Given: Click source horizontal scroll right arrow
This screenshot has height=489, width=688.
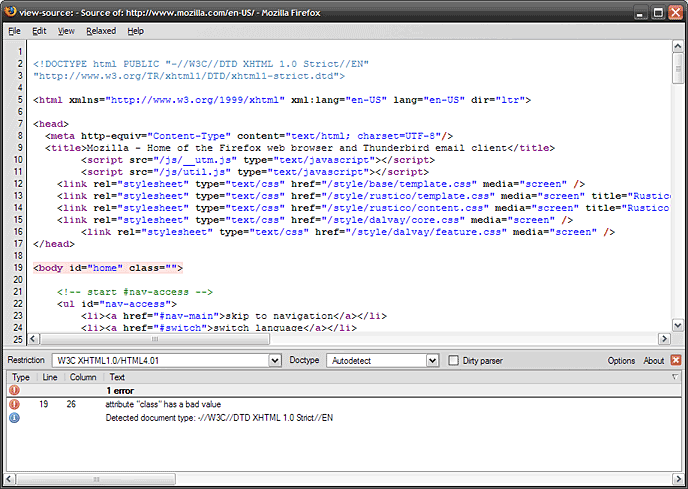Looking at the screenshot, I should point(664,339).
